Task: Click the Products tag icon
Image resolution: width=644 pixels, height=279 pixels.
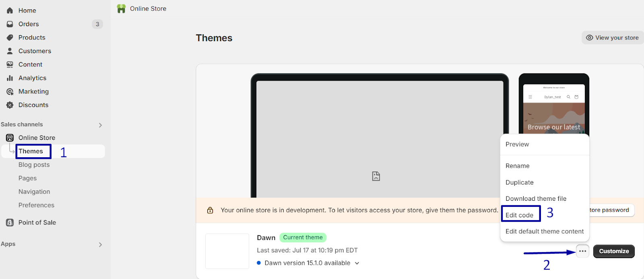Action: (10, 37)
